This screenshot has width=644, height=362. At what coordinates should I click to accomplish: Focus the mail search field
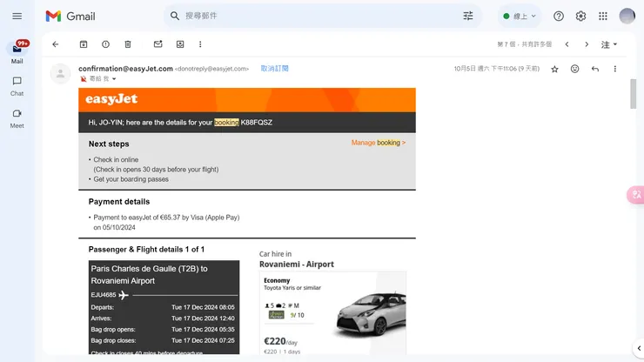pos(320,16)
